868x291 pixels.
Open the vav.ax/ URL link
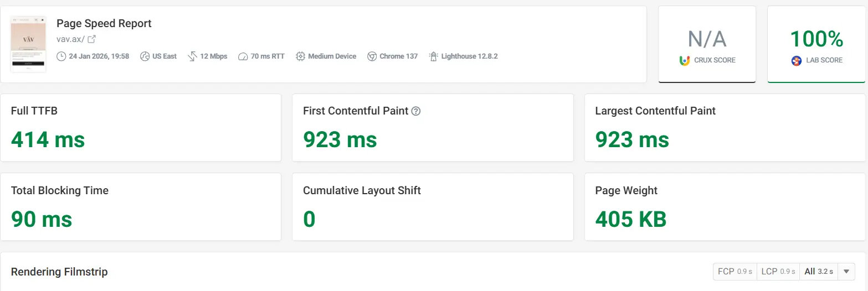coord(71,39)
